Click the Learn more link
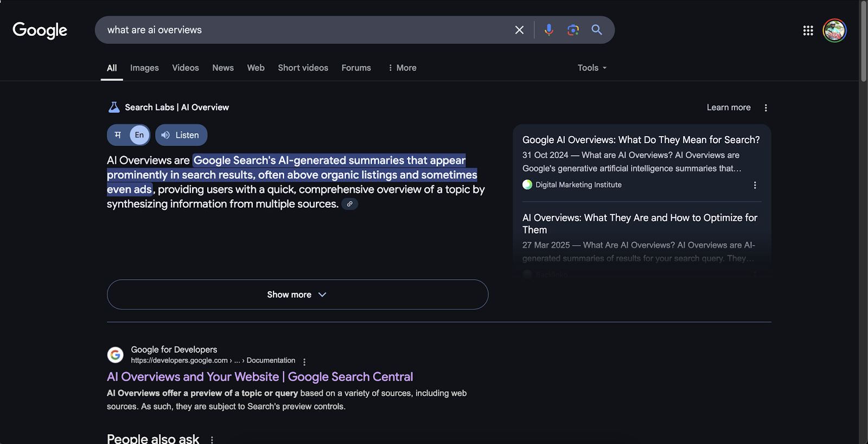This screenshot has height=444, width=868. point(729,107)
